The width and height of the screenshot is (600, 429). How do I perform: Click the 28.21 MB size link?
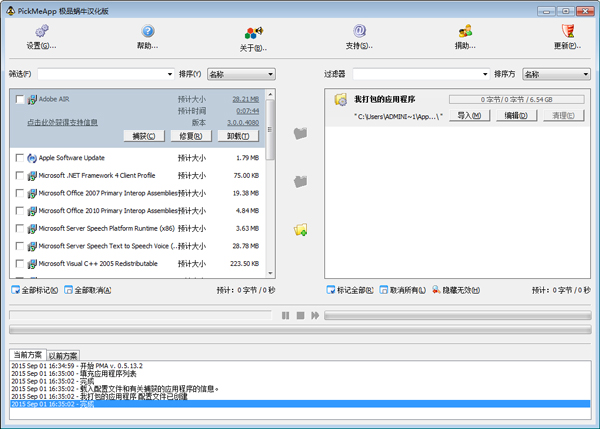pos(246,100)
